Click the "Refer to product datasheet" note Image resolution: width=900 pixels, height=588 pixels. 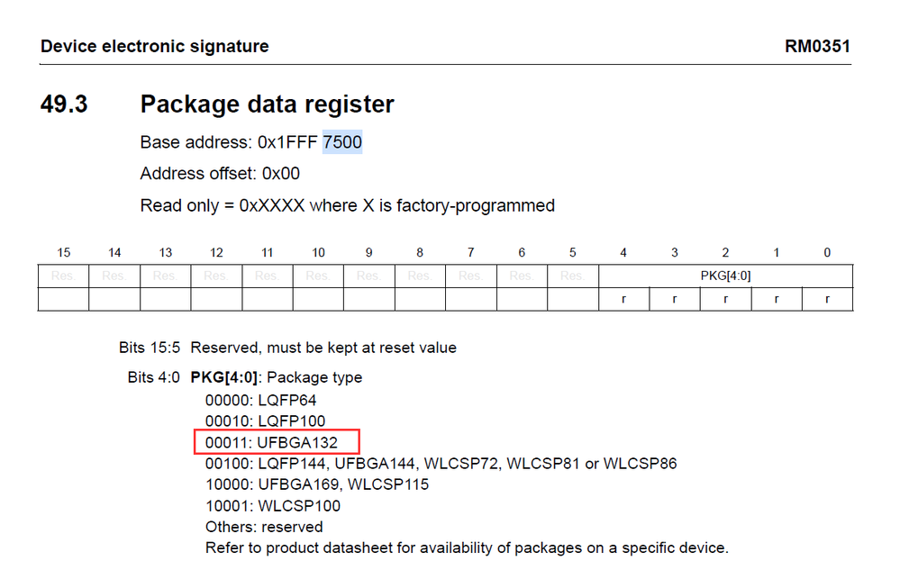point(466,547)
